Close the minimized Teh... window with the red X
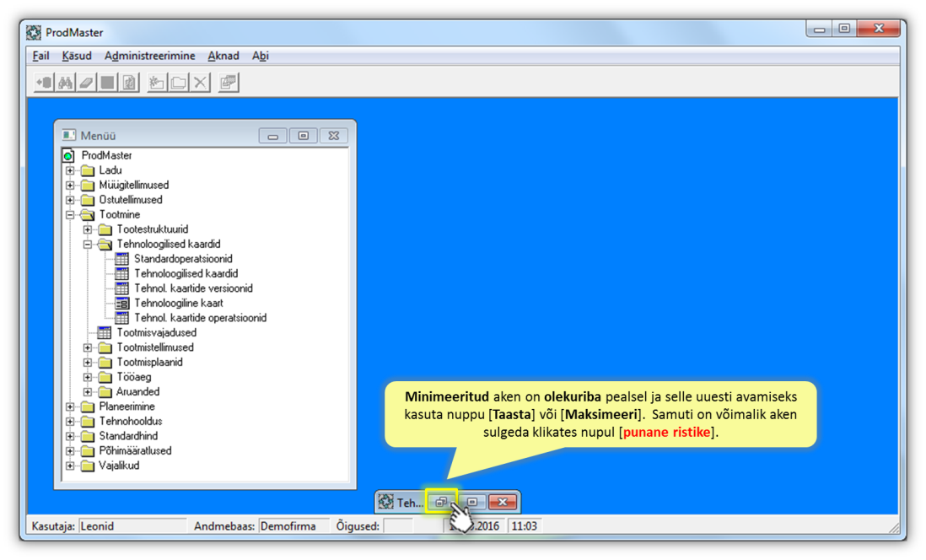Screen dimensions: 926x560 [503, 502]
